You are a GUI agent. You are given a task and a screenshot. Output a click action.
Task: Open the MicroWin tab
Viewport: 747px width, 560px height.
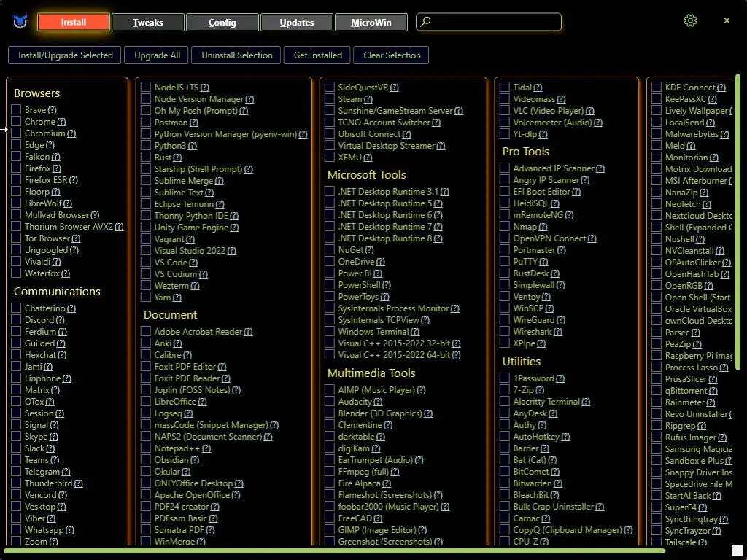click(371, 22)
